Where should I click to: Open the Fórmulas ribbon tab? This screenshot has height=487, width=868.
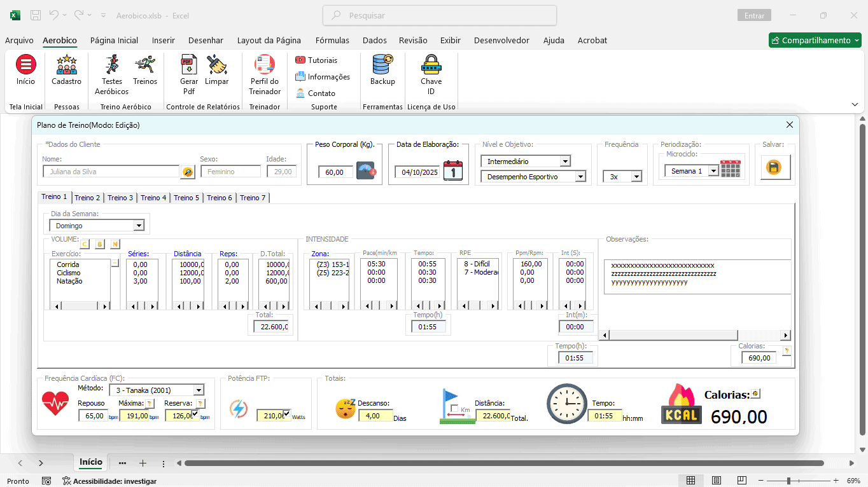[332, 40]
